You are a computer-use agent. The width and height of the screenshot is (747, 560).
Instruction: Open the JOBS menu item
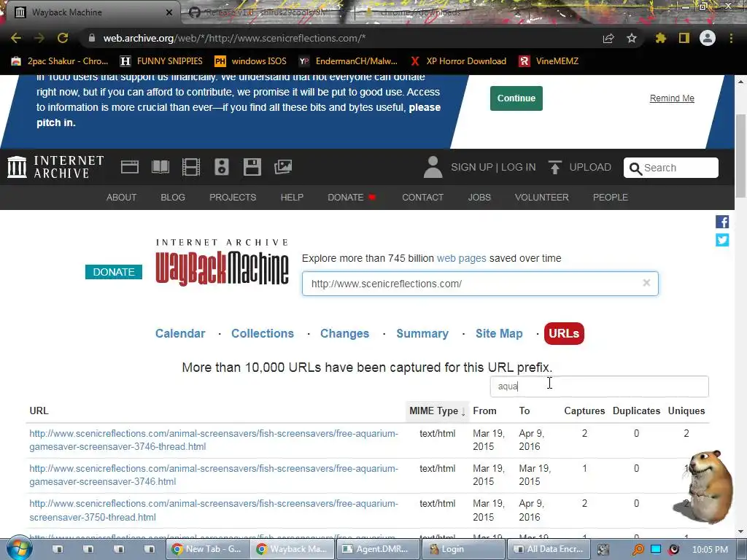tap(479, 197)
